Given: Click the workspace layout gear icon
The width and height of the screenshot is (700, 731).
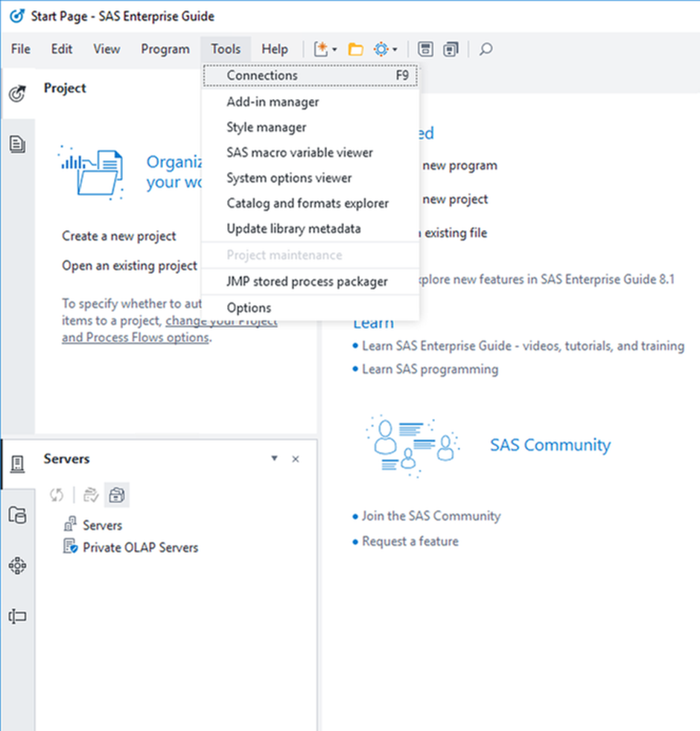Looking at the screenshot, I should pyautogui.click(x=381, y=49).
